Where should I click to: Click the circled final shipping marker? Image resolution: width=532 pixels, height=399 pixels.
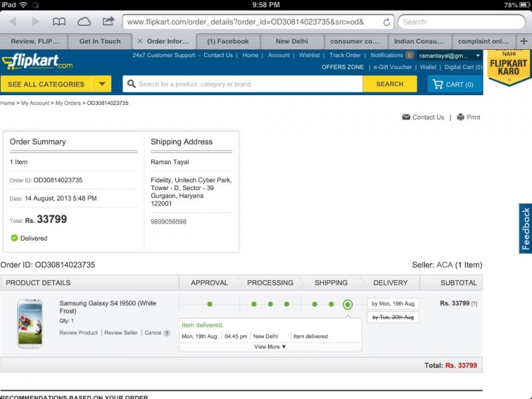point(347,305)
